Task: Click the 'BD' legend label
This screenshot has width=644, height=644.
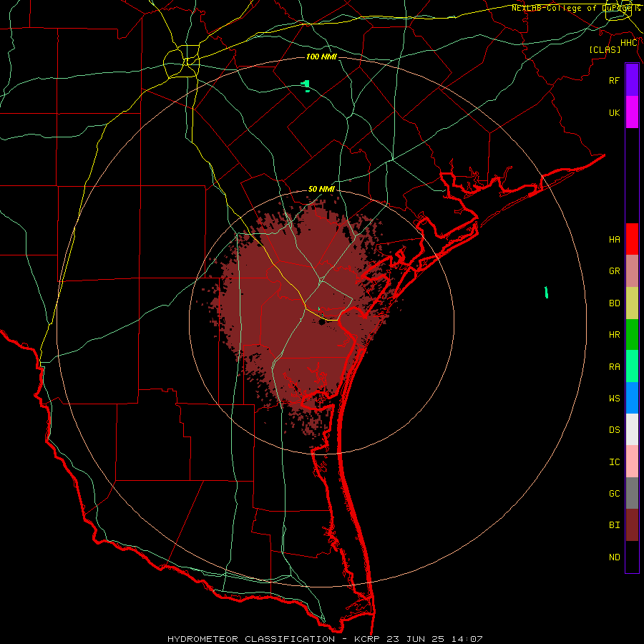Action: [615, 303]
